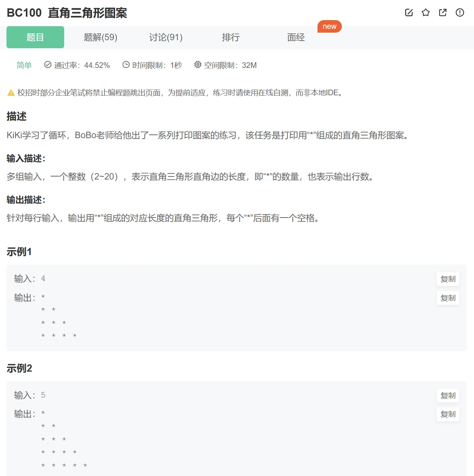
Task: Click the problem title BC100 直角三角形图案
Action: (68, 13)
